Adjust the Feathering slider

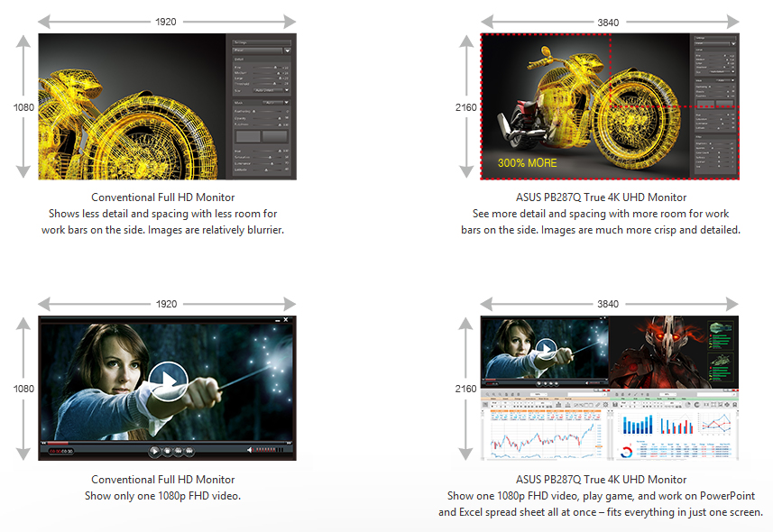[x=267, y=112]
